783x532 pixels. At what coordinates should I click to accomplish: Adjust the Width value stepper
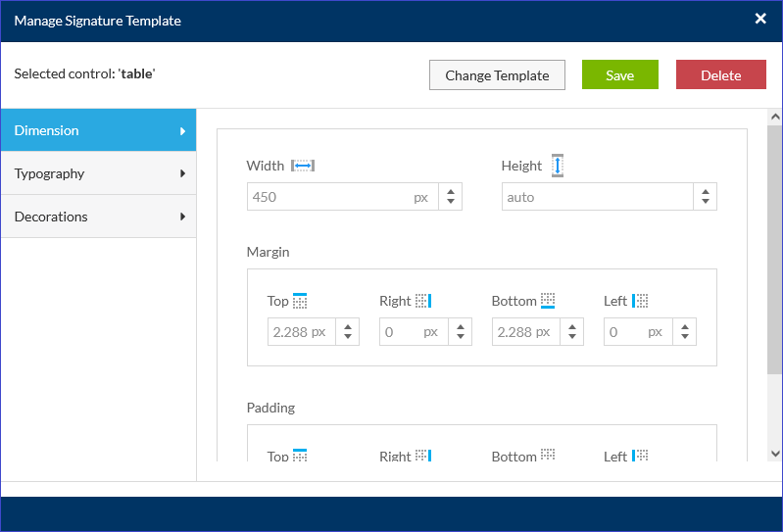pos(450,197)
